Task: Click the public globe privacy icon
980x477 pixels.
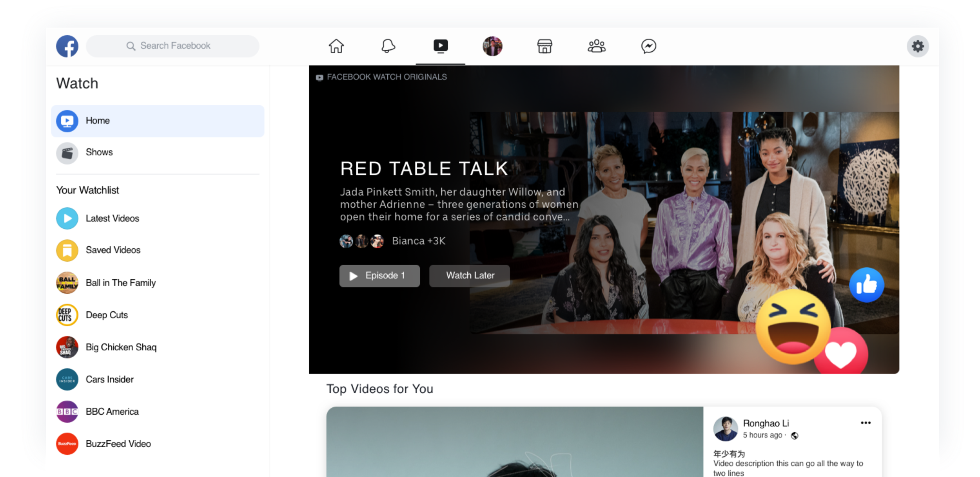Action: click(x=795, y=435)
